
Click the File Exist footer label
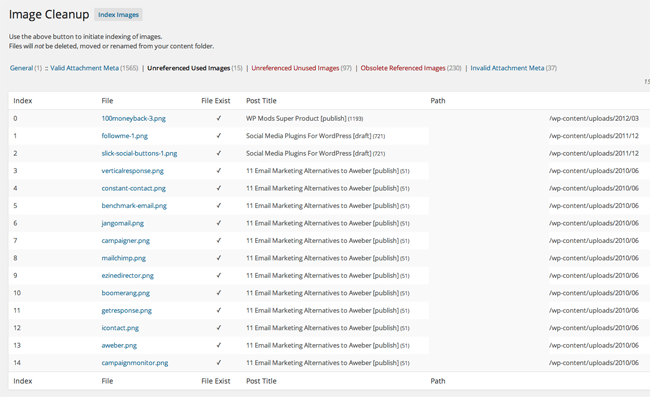[216, 381]
